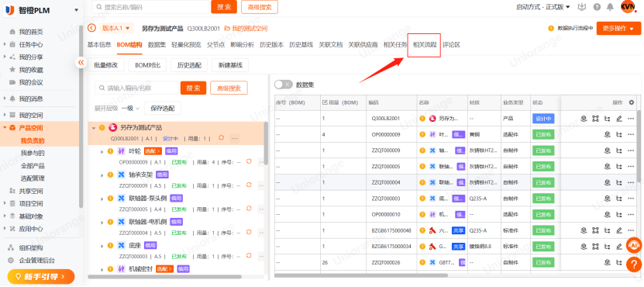This screenshot has height=287, width=644.
Task: Expand the 叶轮 tree node
Action: tap(102, 151)
